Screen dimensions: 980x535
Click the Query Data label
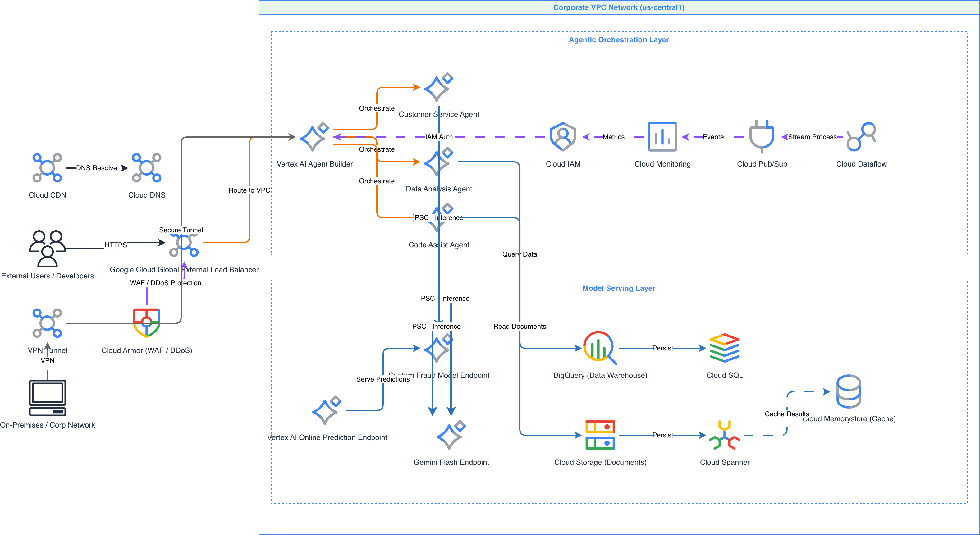click(519, 254)
